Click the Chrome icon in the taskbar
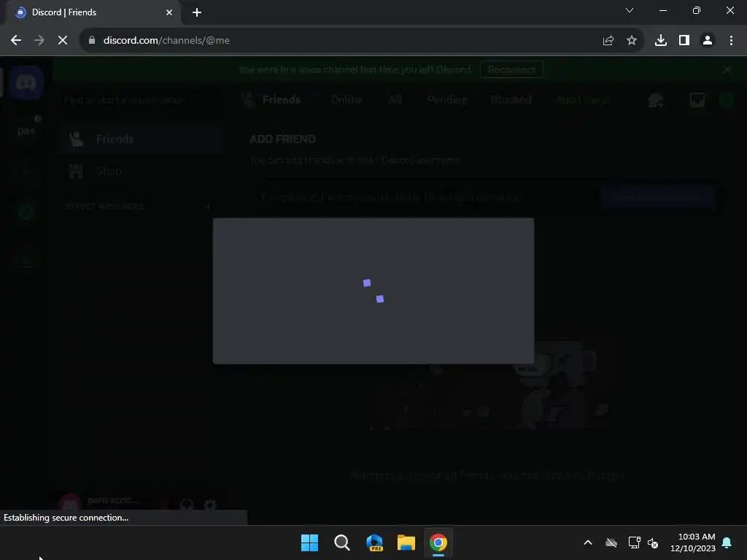The height and width of the screenshot is (560, 747). 438,542
